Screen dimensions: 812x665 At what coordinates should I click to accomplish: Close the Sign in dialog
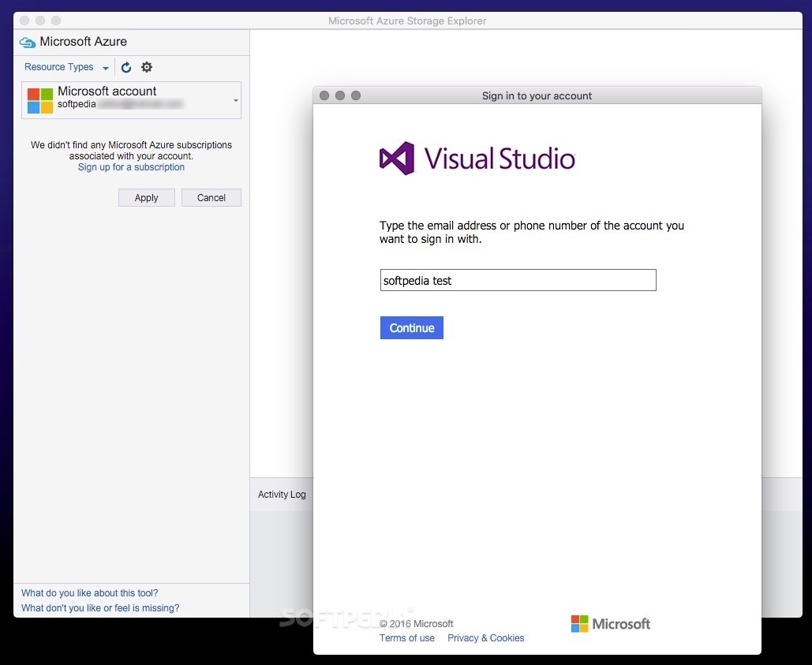pos(324,95)
